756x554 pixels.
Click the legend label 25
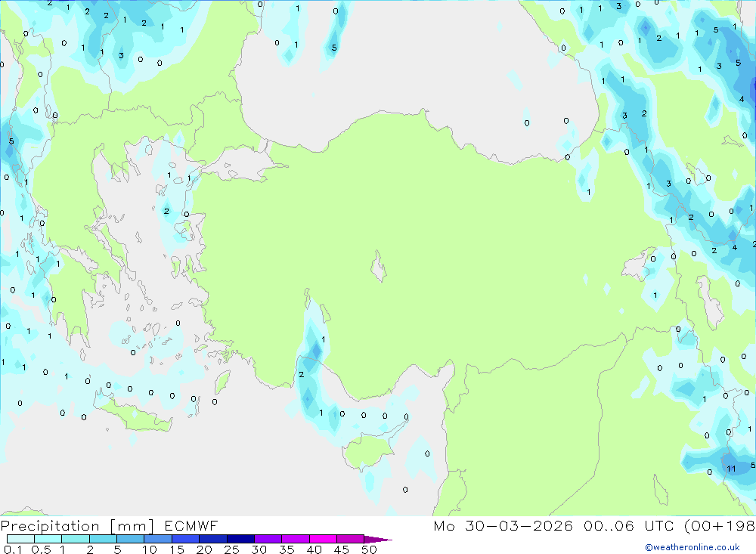231,549
